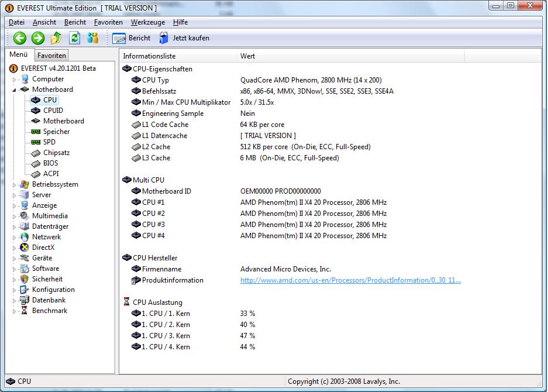Click the Bericht report toolbar button
The image size is (548, 392).
click(x=132, y=38)
